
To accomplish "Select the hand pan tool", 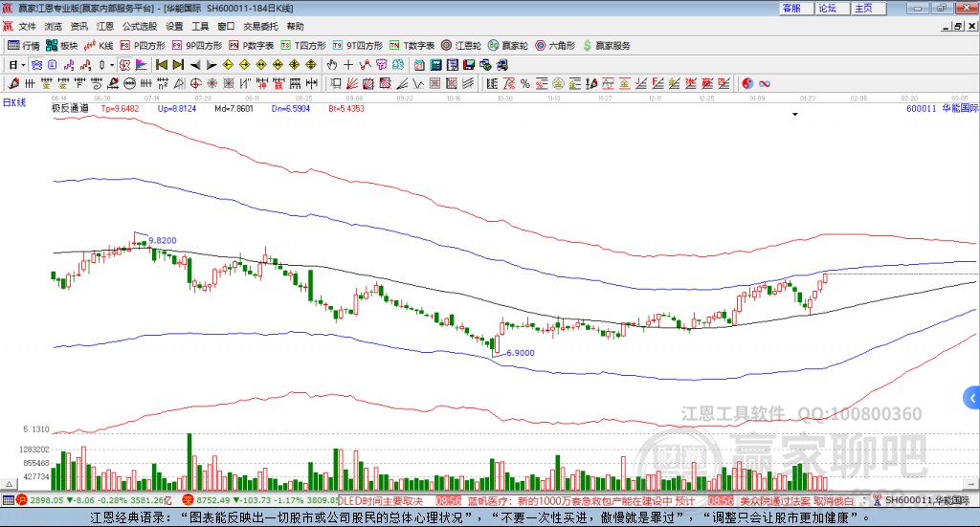I will coord(331,65).
